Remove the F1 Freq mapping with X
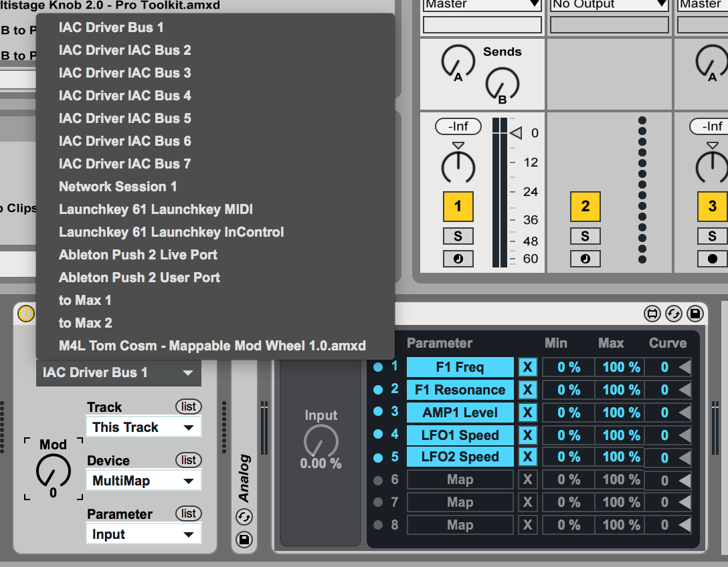Image resolution: width=728 pixels, height=567 pixels. [528, 367]
